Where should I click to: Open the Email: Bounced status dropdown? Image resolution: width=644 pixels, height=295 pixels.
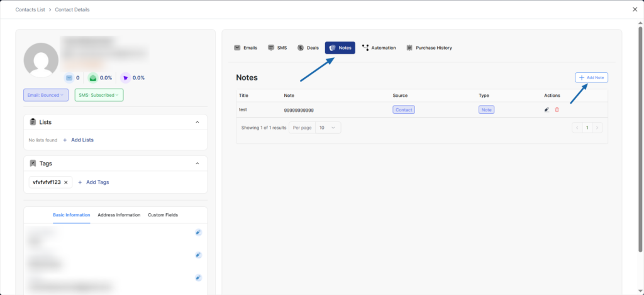[45, 95]
